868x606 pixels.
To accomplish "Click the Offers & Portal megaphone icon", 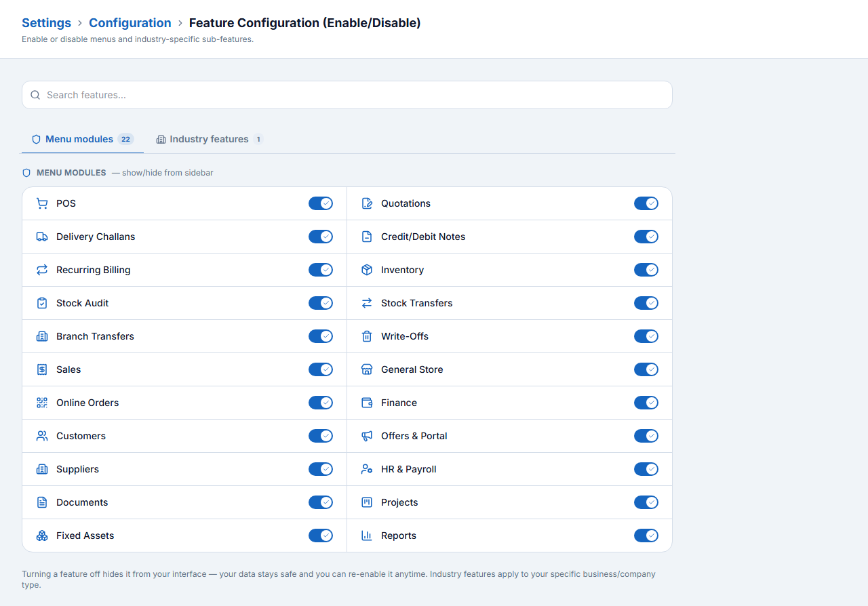I will click(x=367, y=436).
